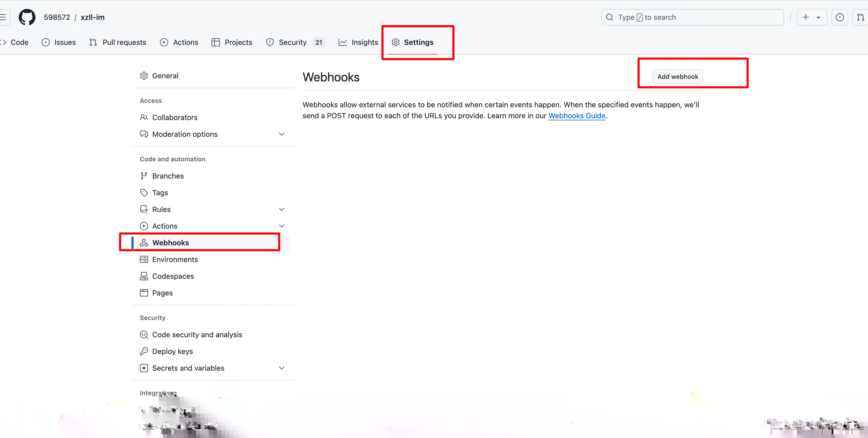Click the Pull requests branch icon in tab bar
868x438 pixels.
click(x=93, y=42)
